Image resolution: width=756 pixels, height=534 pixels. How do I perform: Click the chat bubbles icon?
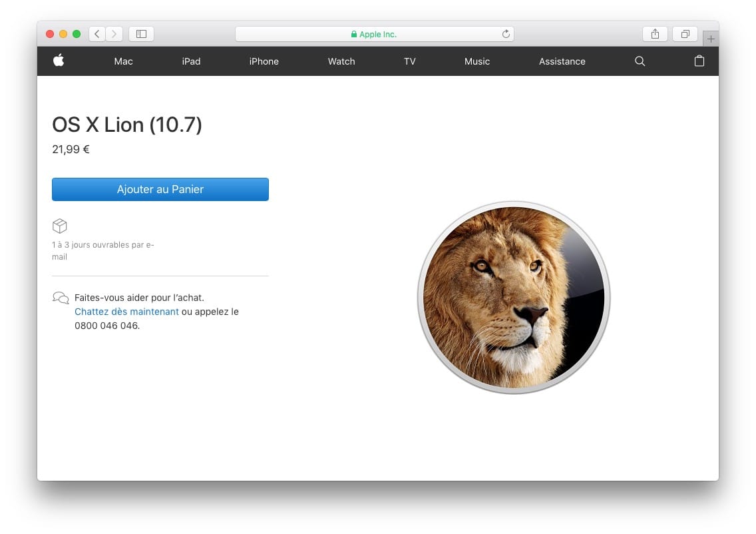[61, 298]
